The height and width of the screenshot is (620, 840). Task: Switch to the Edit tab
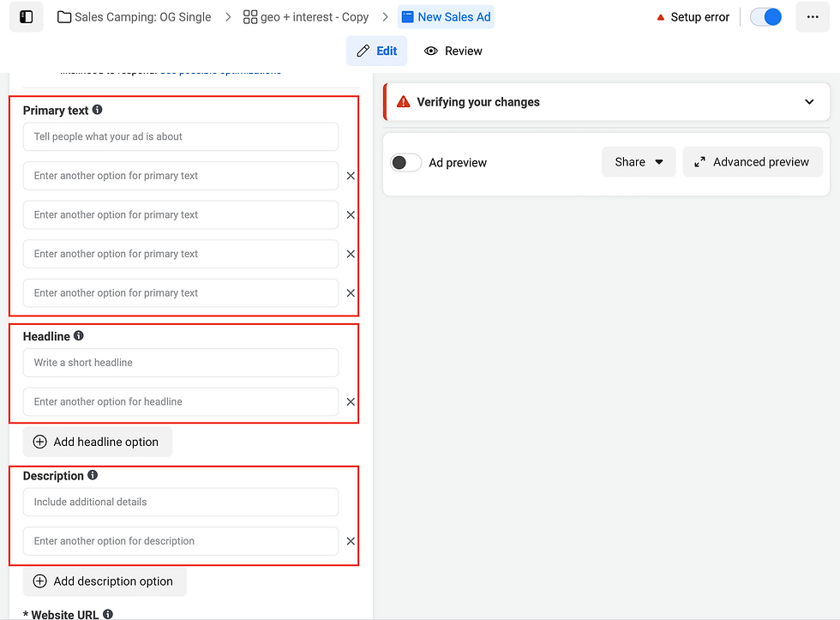376,51
